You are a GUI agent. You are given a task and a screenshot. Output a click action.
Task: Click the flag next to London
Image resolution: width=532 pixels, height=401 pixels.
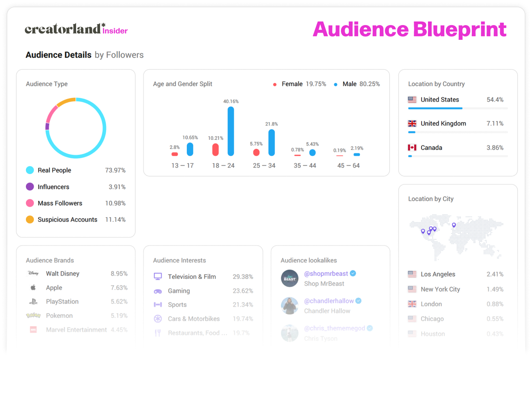tap(412, 304)
